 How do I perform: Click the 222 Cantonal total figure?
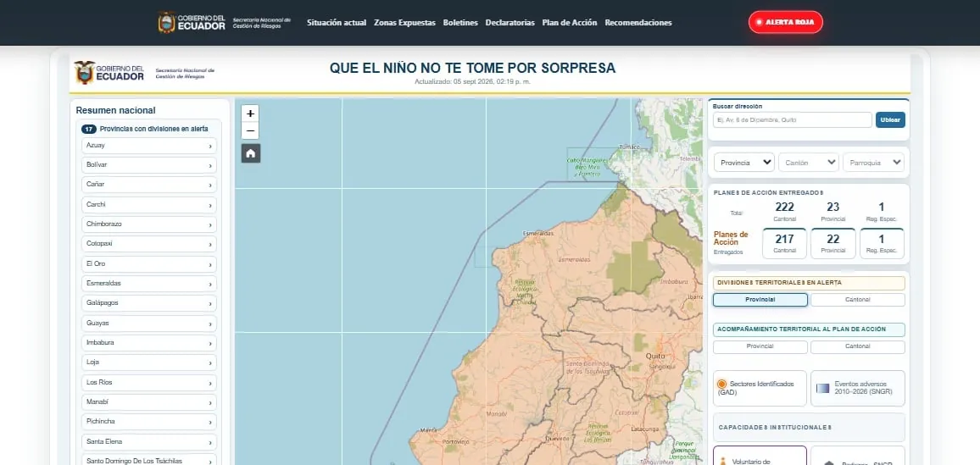point(784,208)
